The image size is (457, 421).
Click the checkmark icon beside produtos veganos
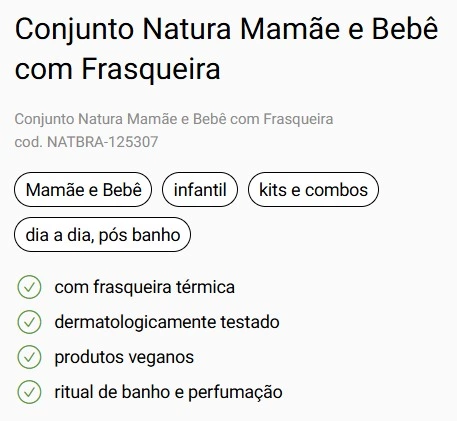[29, 357]
